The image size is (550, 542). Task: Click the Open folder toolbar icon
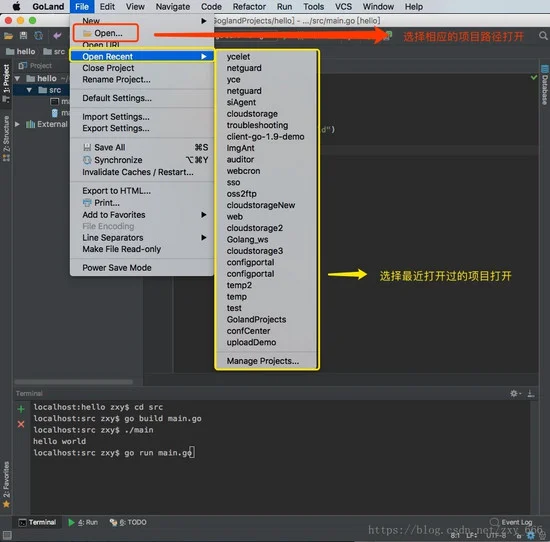8,36
